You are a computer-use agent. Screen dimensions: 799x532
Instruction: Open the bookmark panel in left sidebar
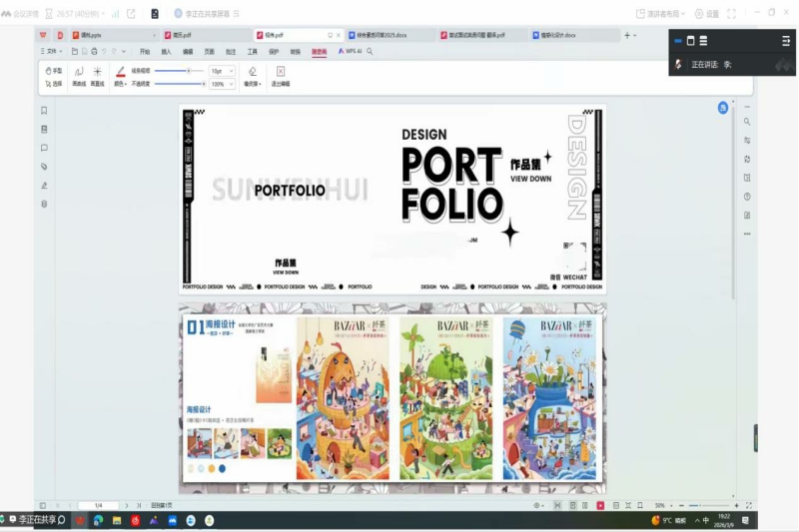[44, 111]
